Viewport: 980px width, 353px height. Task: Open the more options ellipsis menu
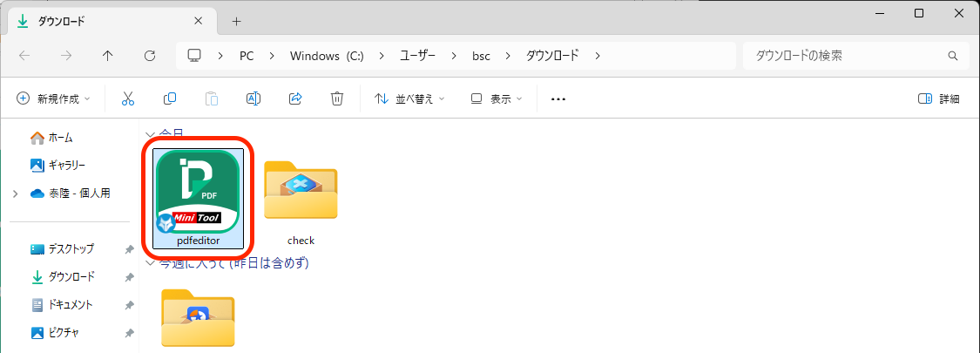coord(558,98)
